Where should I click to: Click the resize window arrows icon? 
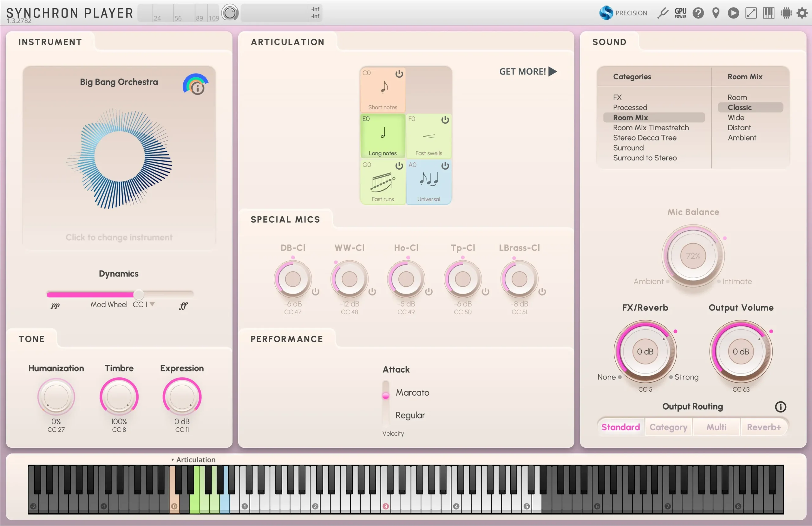[751, 13]
